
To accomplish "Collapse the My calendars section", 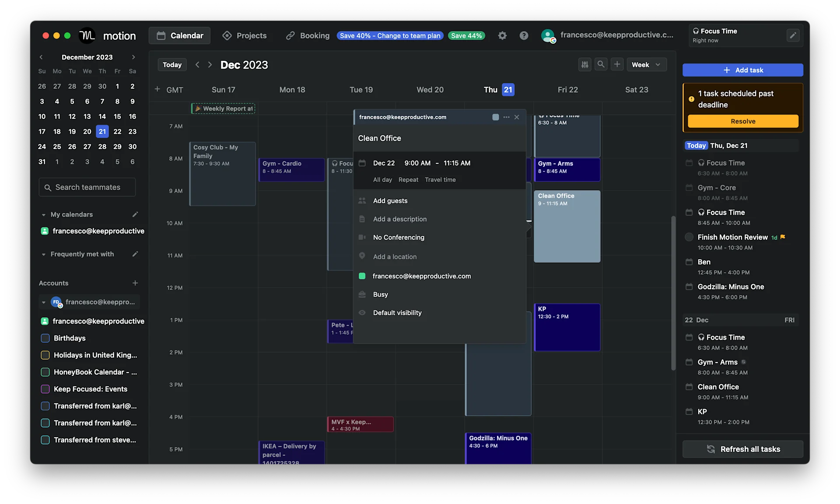I will pyautogui.click(x=44, y=215).
